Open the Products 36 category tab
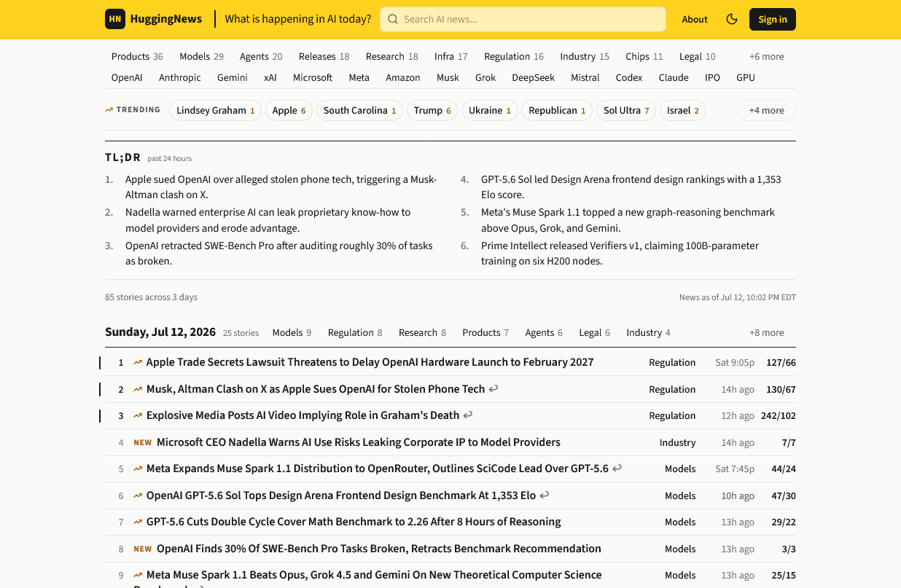This screenshot has height=588, width=901. (x=137, y=56)
